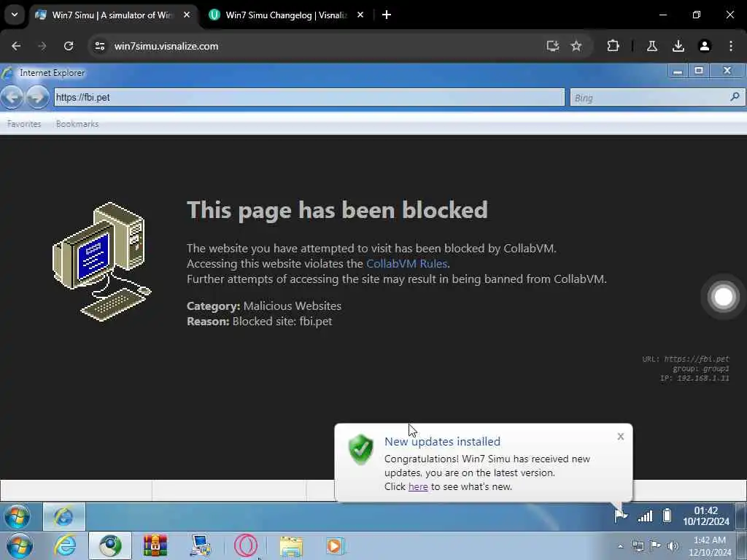747x560 pixels.
Task: Maximize the Internet Explorer window
Action: pyautogui.click(x=699, y=71)
